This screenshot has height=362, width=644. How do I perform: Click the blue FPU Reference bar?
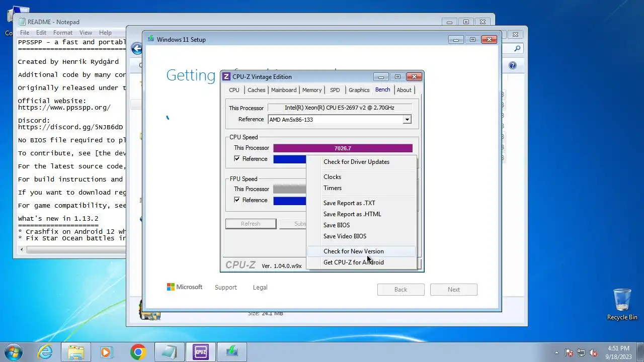click(x=290, y=201)
